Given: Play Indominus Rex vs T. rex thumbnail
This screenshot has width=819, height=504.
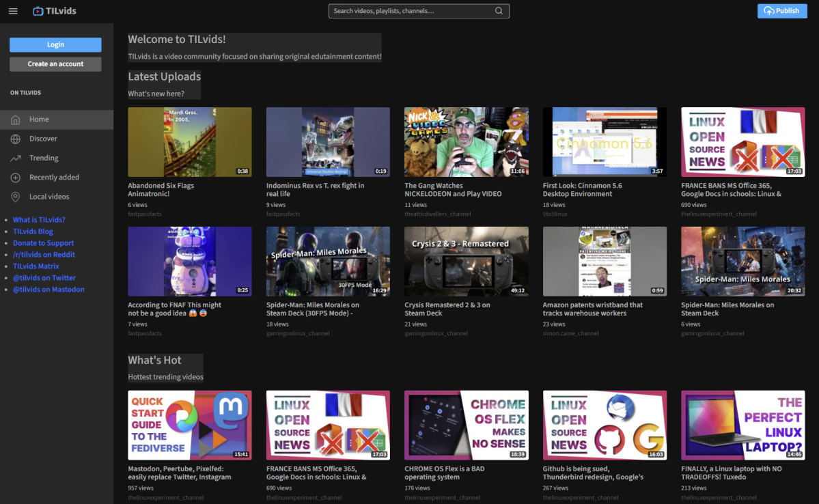Looking at the screenshot, I should 328,142.
